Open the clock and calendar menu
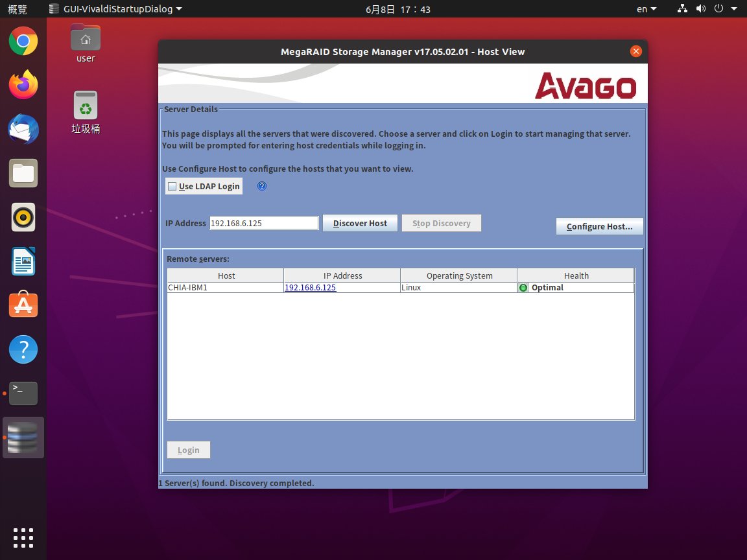 pyautogui.click(x=397, y=9)
